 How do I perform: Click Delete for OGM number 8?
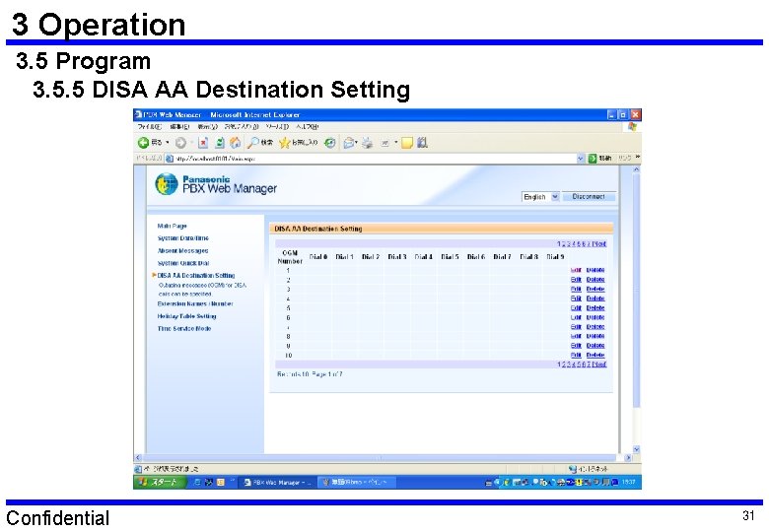[595, 336]
